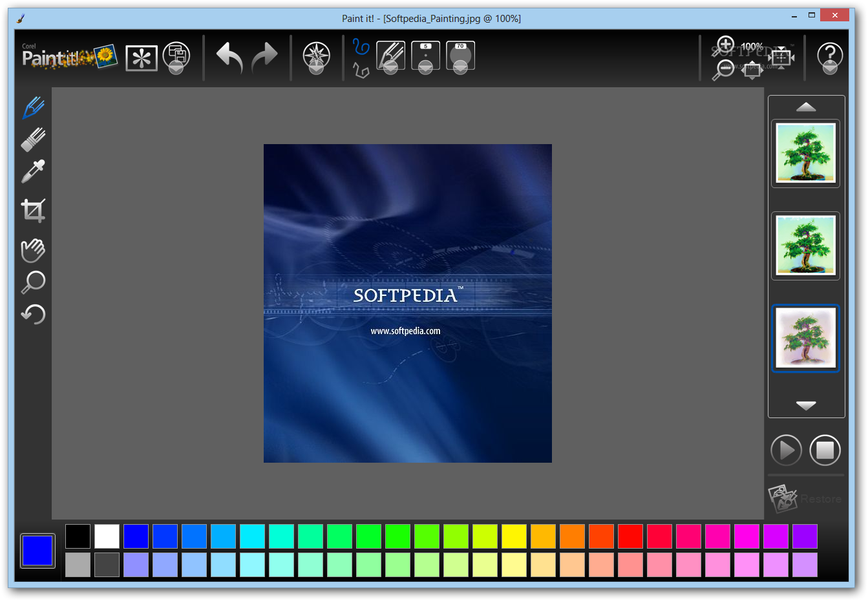The width and height of the screenshot is (868, 601).
Task: Click the Softpedia painting on the canvas
Action: 408,303
